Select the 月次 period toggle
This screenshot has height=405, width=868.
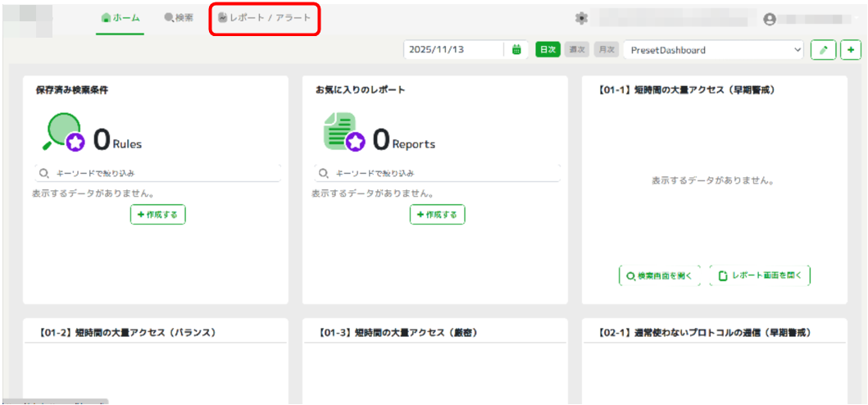[607, 49]
